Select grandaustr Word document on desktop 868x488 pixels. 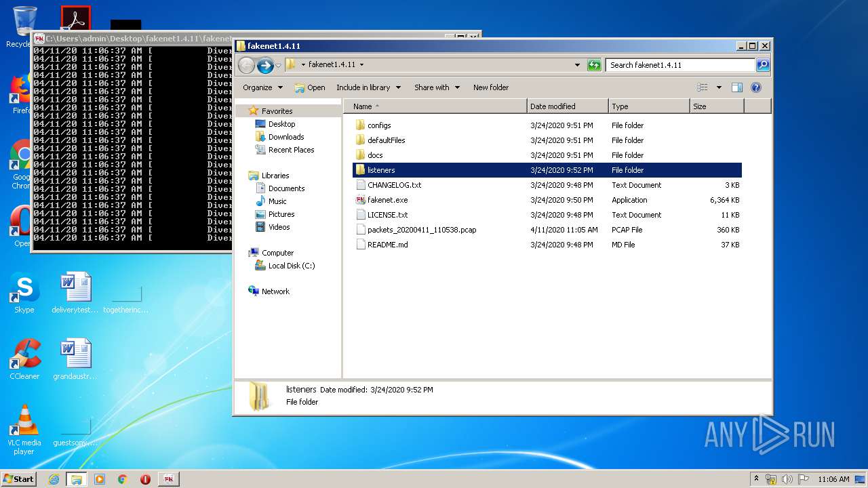click(75, 359)
